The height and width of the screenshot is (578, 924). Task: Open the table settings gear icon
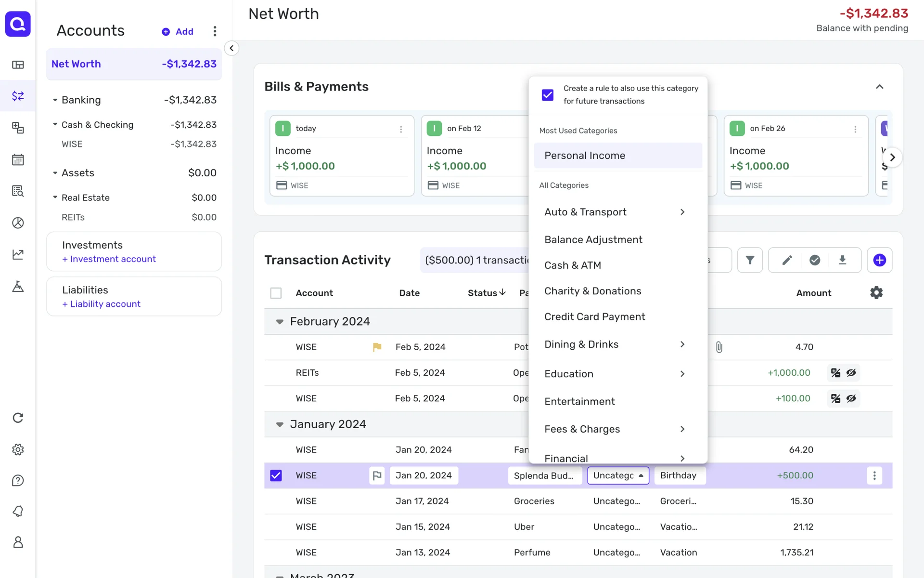click(x=876, y=292)
